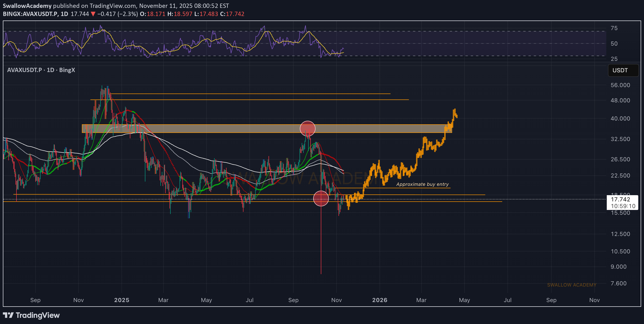The height and width of the screenshot is (324, 644).
Task: Click the SwallowAcademy author name in the header
Action: coord(27,5)
